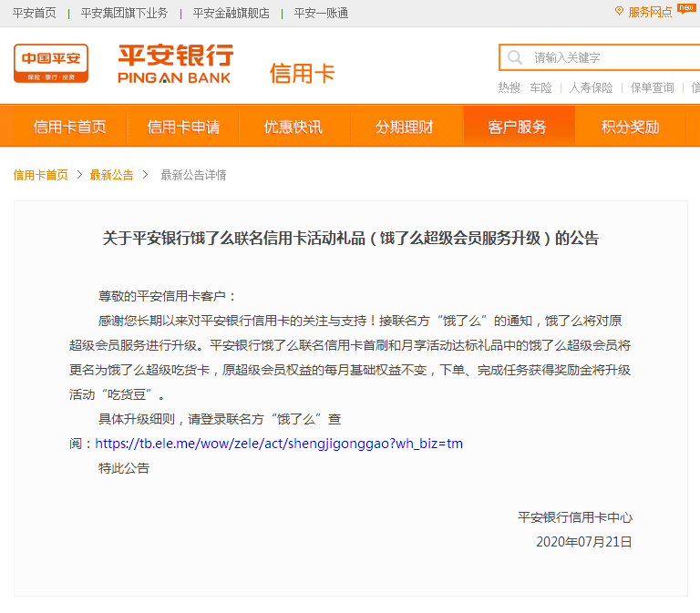Open the 客户服务 nav tab

tap(518, 127)
